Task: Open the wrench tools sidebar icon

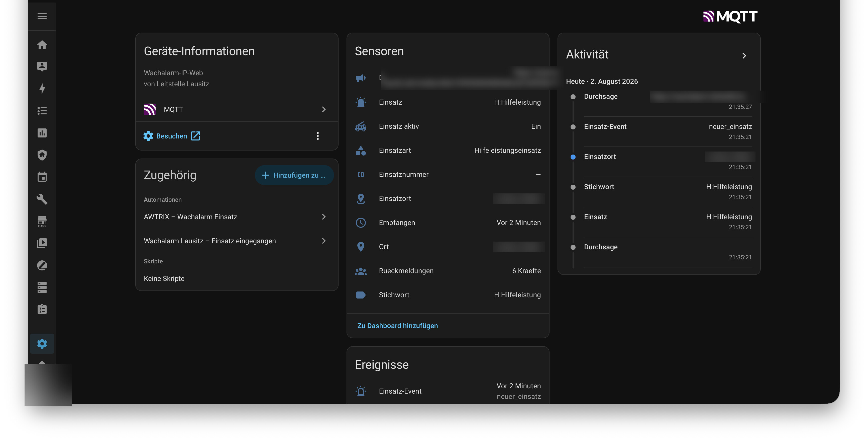Action: click(x=42, y=199)
